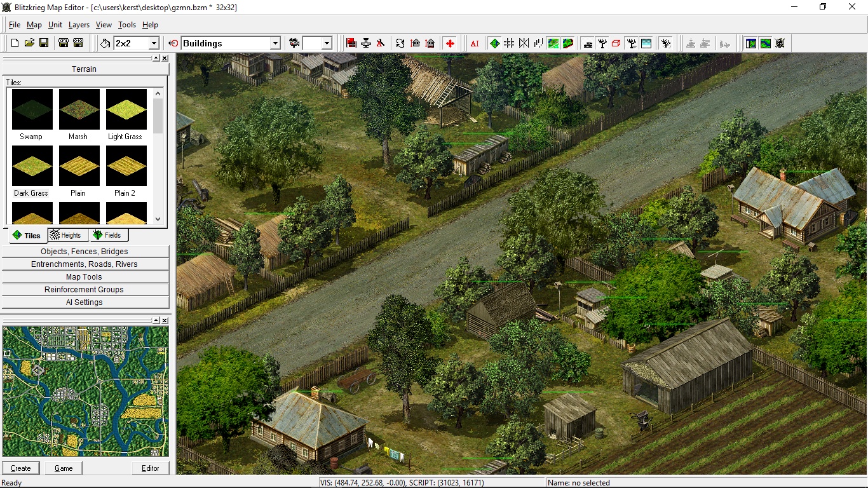
Task: Close the Terrain panel with X
Action: [165, 58]
